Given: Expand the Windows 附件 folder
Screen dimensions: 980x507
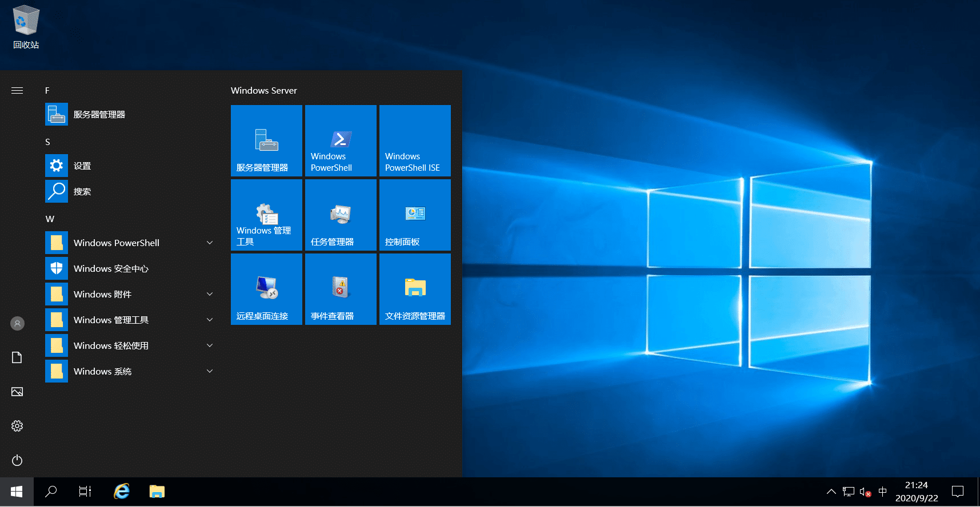Looking at the screenshot, I should (x=131, y=294).
